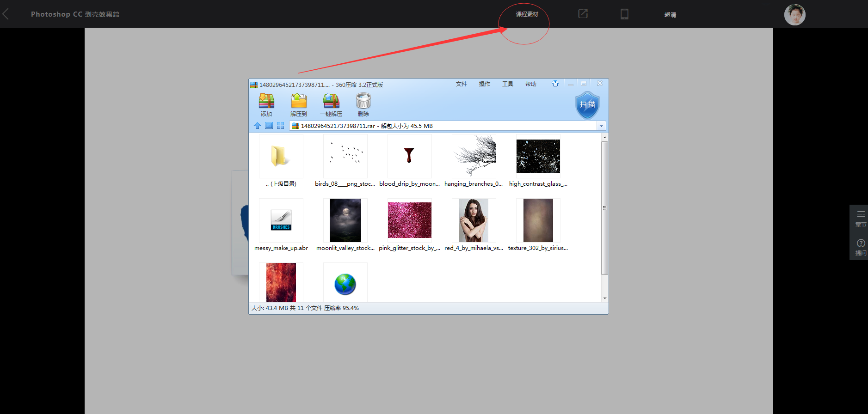Click the file list scroll down arrow
The image size is (868, 414).
(605, 298)
